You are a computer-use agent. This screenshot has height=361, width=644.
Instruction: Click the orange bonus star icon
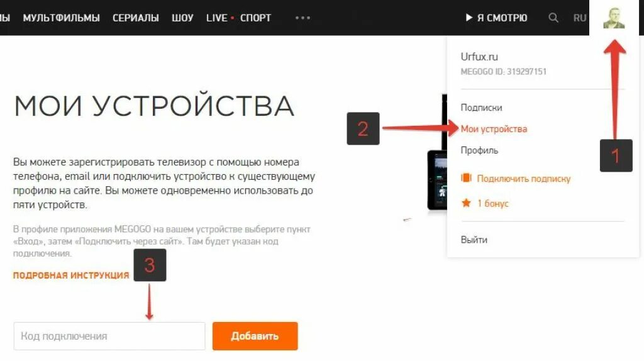click(466, 203)
